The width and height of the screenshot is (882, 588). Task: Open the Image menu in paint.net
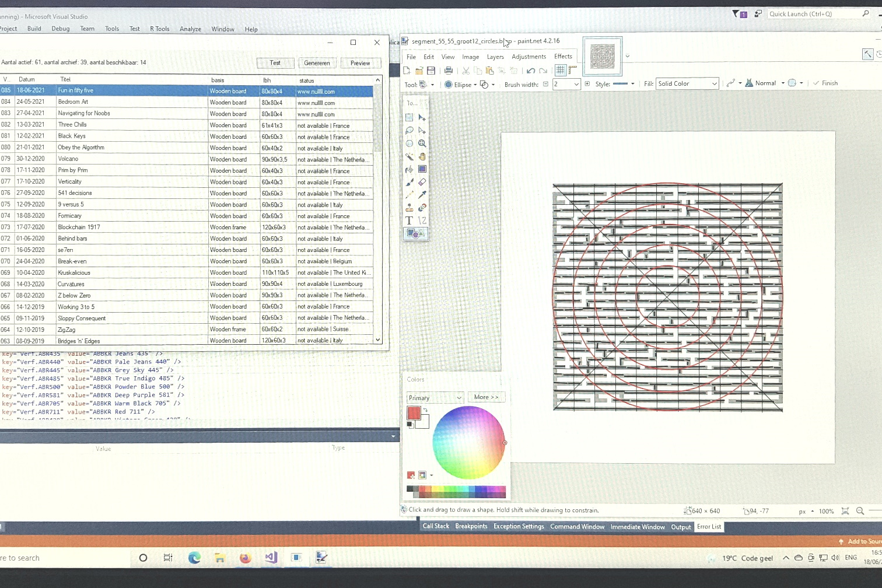click(x=471, y=57)
